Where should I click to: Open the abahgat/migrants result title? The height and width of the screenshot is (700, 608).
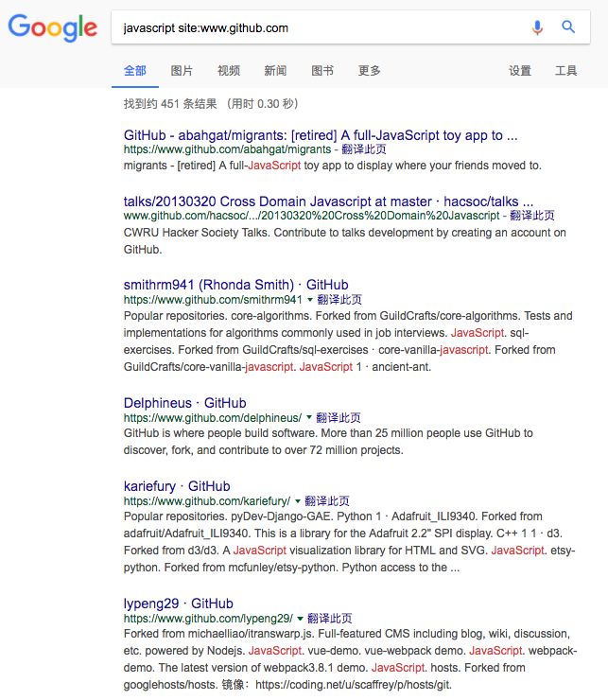pyautogui.click(x=321, y=135)
